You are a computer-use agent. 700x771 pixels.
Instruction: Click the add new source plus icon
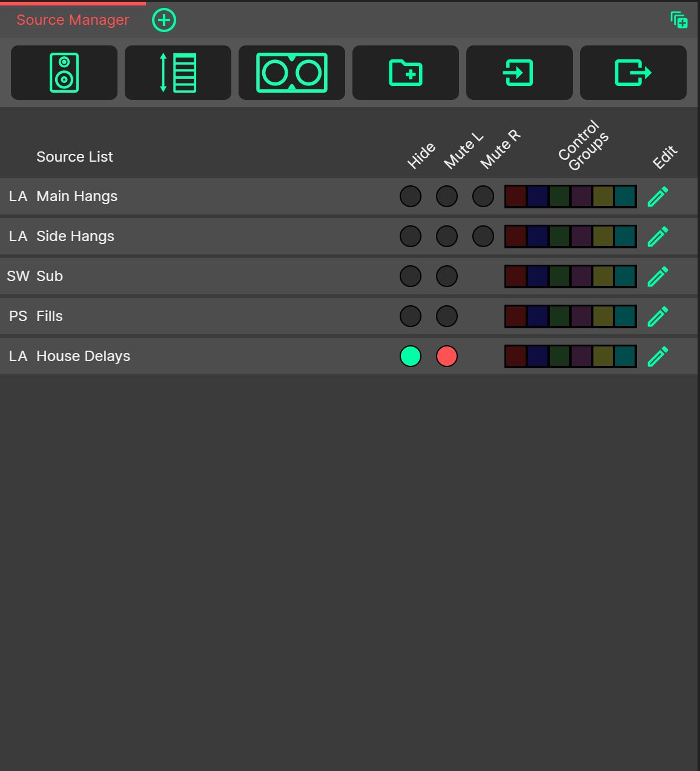pos(163,20)
